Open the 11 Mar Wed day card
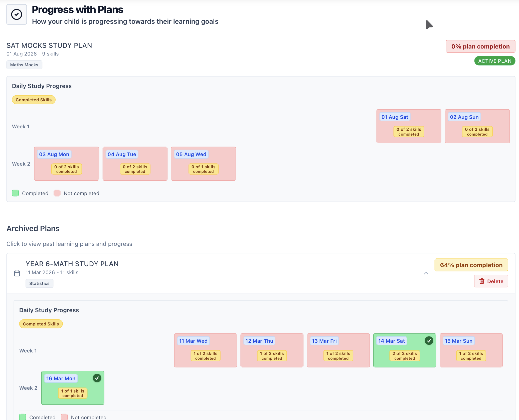This screenshot has width=519, height=420. tap(206, 350)
